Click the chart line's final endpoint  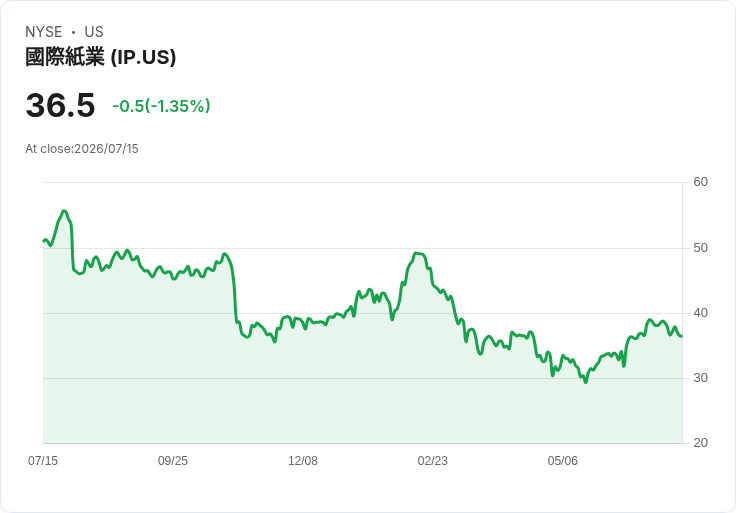[x=682, y=336]
